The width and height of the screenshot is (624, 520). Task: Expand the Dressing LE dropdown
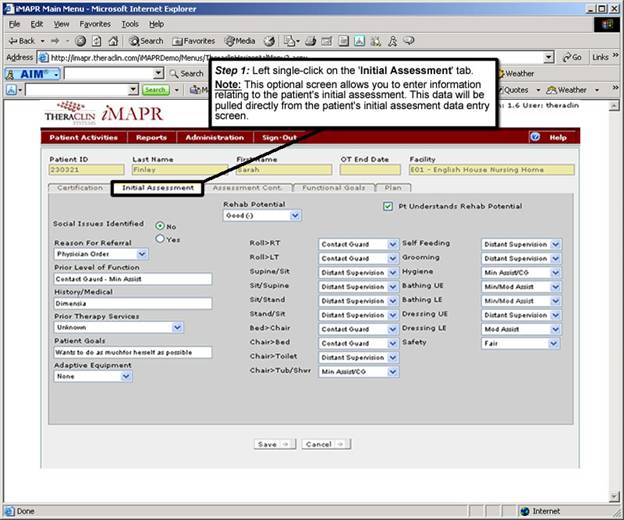(x=556, y=329)
